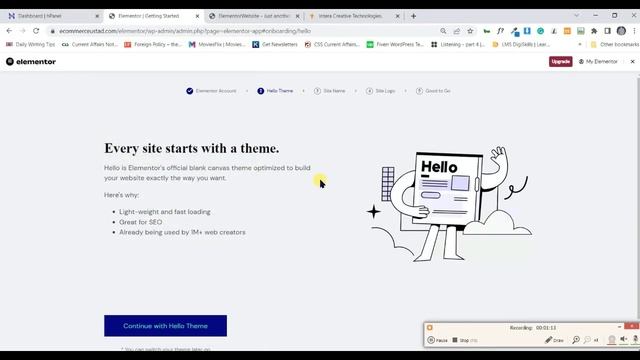Toggle the webcam in recorder toolbar

tap(611, 340)
